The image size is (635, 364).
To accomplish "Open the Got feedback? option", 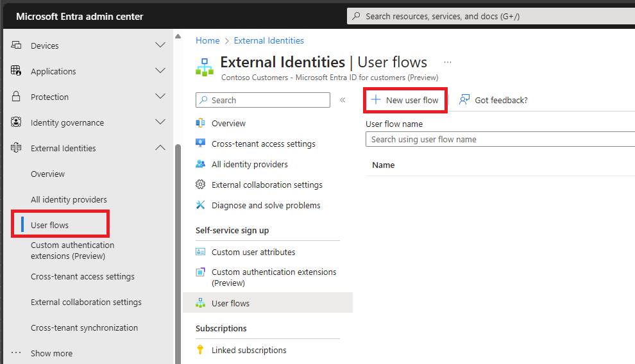I will point(494,100).
